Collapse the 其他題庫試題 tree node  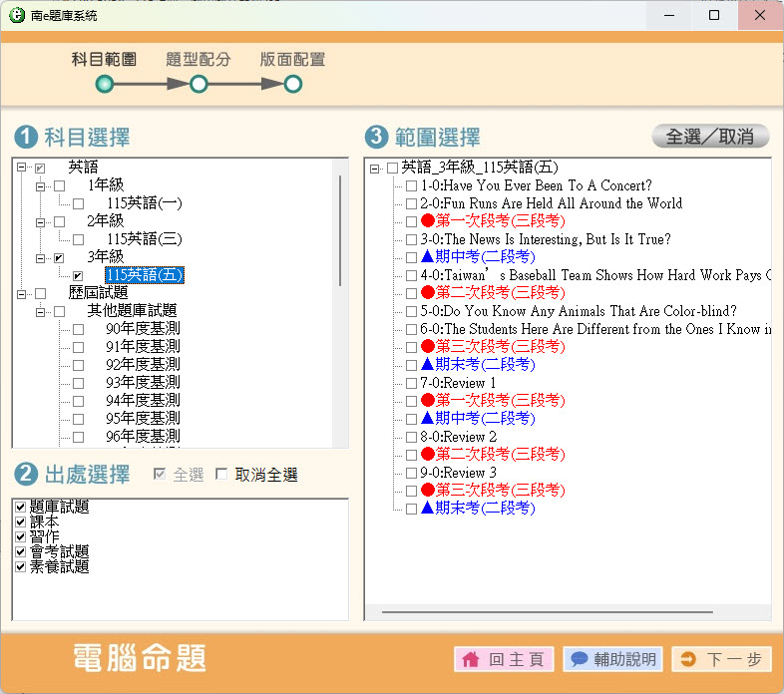40,312
